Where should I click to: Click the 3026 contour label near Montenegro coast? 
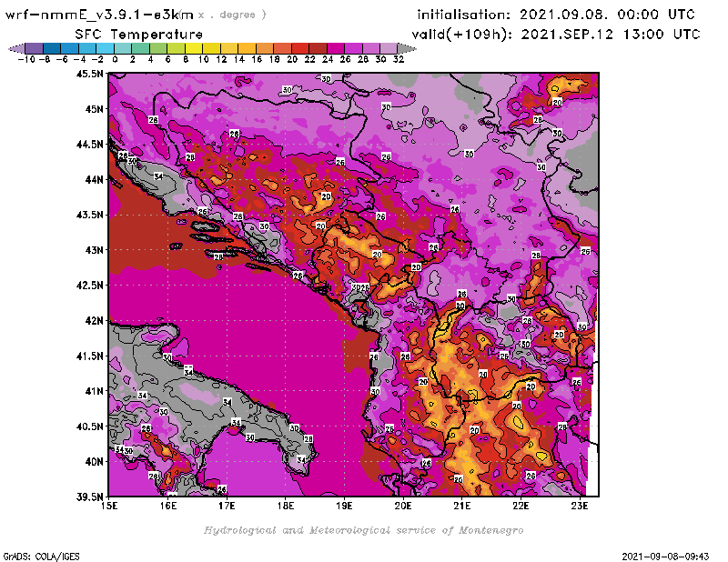click(x=360, y=287)
